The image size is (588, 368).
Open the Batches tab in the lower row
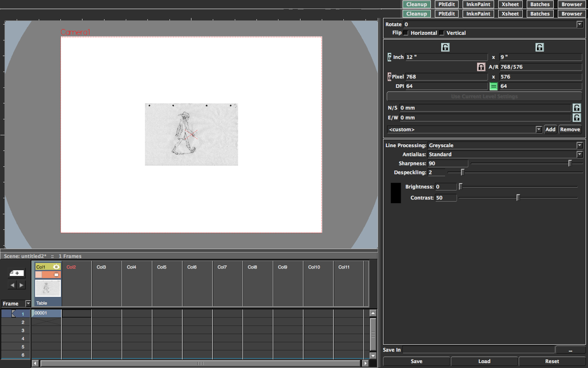point(540,14)
